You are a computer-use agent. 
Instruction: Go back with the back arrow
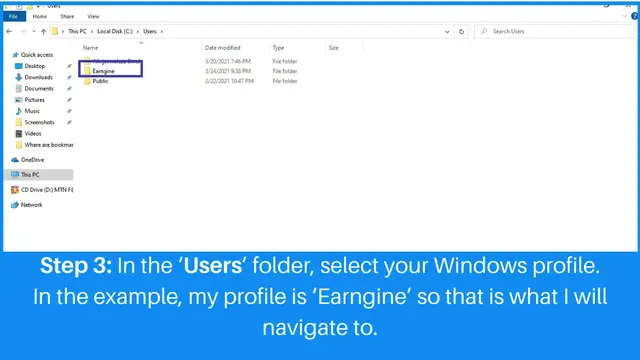coord(9,31)
